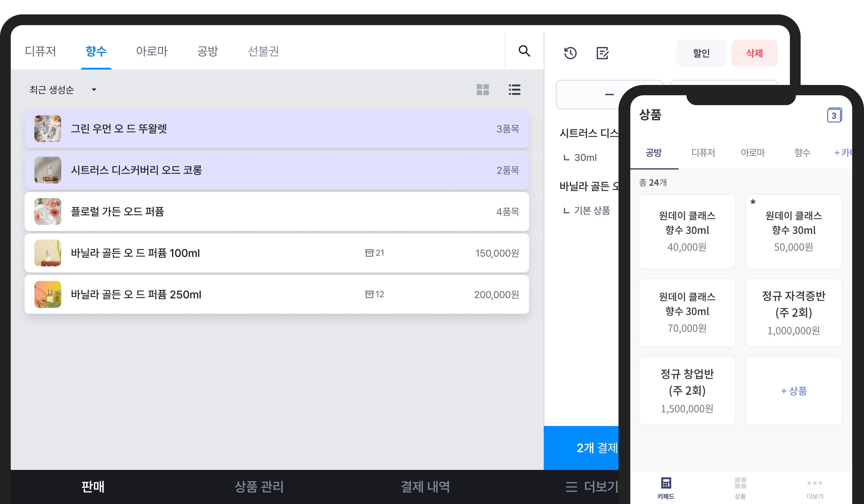Viewport: 864px width, 504px height.
Task: Open 더보기 dots icon on phone
Action: point(815,483)
